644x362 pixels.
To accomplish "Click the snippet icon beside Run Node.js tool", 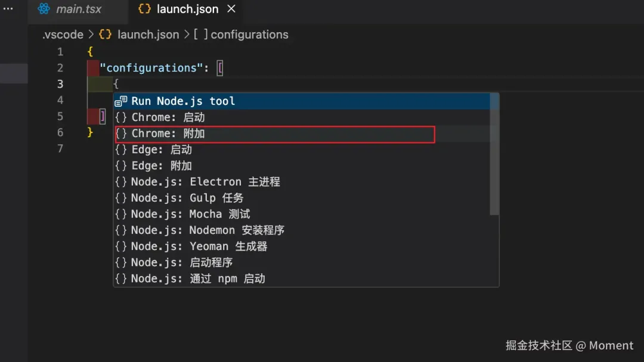I will 120,101.
